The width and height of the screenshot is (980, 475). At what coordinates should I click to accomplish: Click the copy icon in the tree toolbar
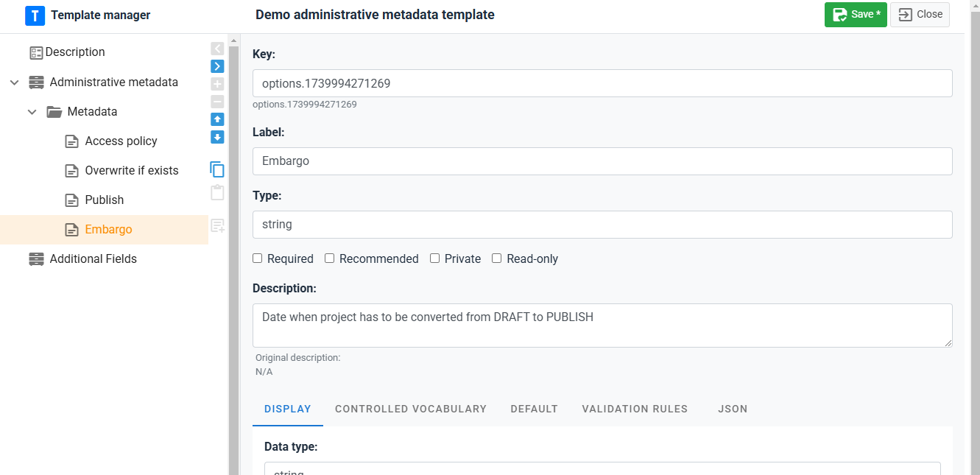tap(217, 169)
